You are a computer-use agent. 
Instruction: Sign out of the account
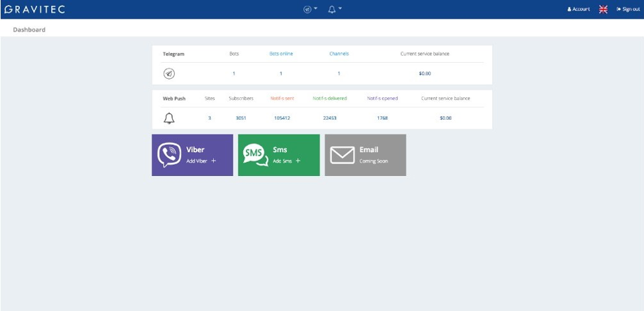click(628, 9)
